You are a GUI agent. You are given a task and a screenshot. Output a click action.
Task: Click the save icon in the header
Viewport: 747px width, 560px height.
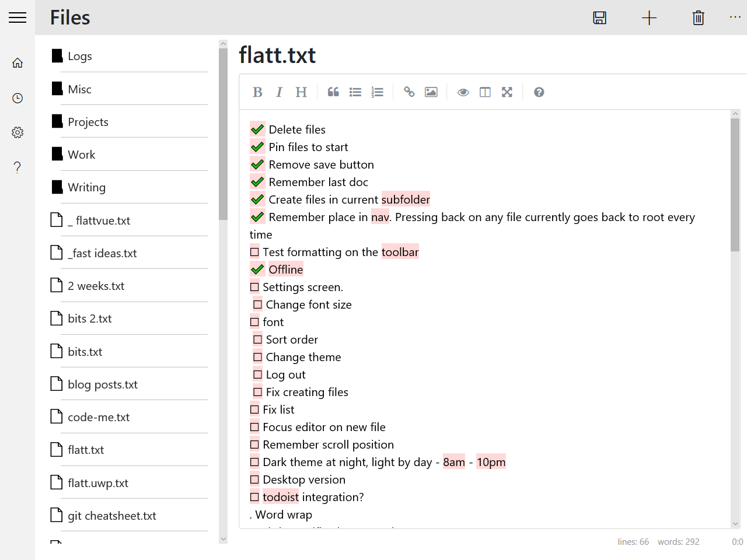tap(599, 17)
